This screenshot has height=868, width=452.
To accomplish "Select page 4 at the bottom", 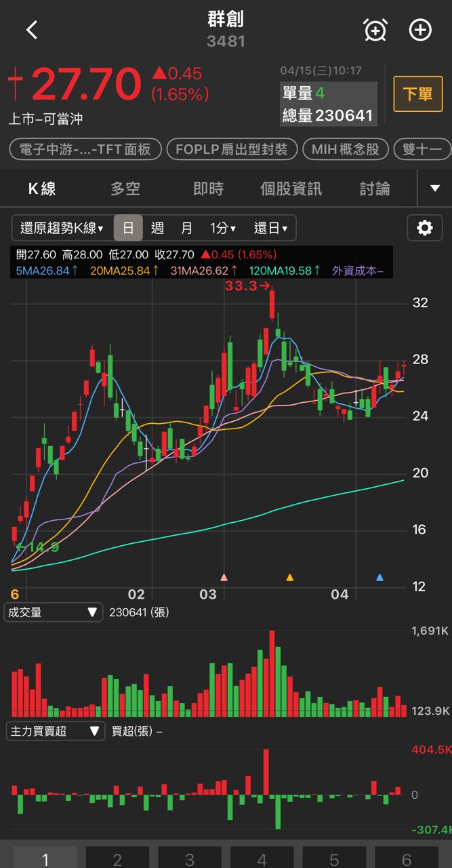I will click(x=262, y=859).
